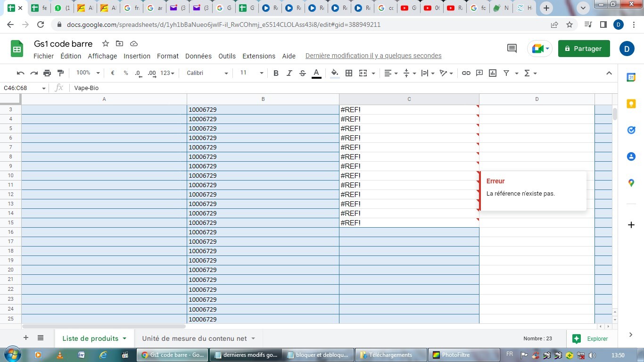Open text wrapping dropdown
The height and width of the screenshot is (362, 644).
(x=428, y=73)
